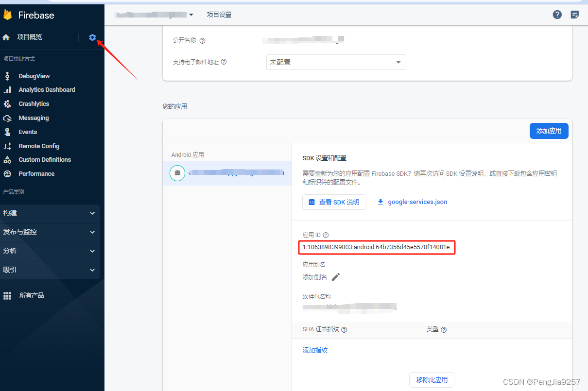The height and width of the screenshot is (391, 588).
Task: Click the Events touch icon
Action: pyautogui.click(x=7, y=132)
